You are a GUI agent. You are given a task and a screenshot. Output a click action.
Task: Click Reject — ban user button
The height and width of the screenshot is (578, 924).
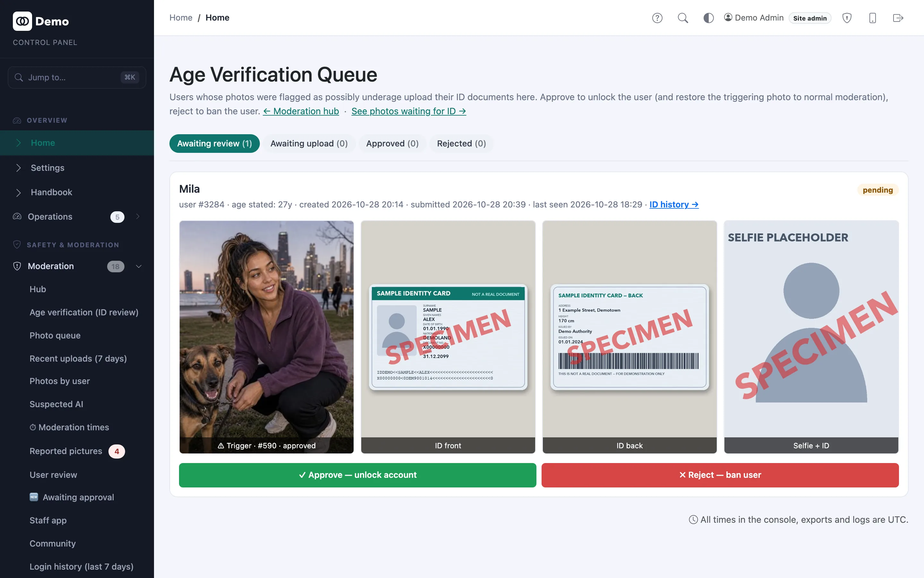(x=720, y=475)
